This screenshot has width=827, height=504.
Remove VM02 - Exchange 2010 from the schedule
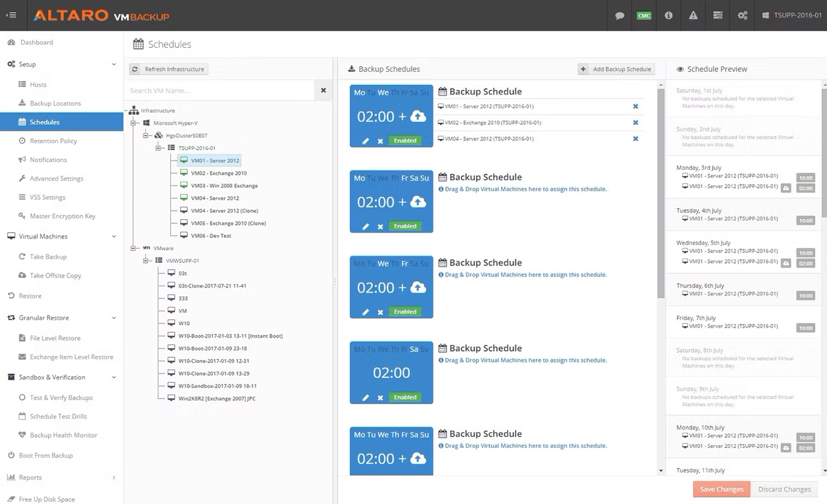click(x=635, y=122)
